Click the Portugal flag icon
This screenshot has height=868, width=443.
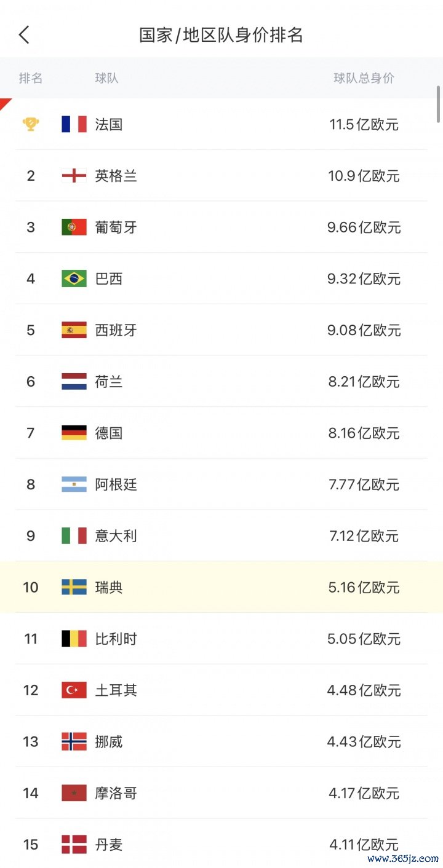[x=74, y=227]
